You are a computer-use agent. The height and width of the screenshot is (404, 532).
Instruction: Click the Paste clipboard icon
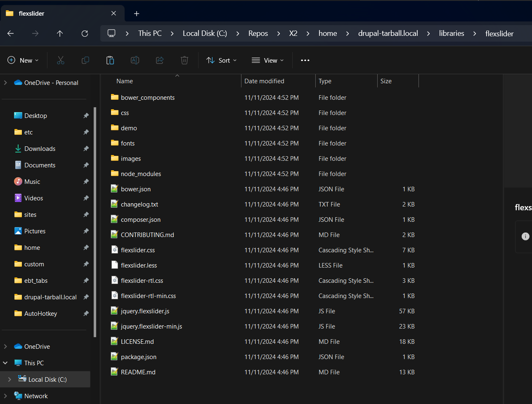110,60
